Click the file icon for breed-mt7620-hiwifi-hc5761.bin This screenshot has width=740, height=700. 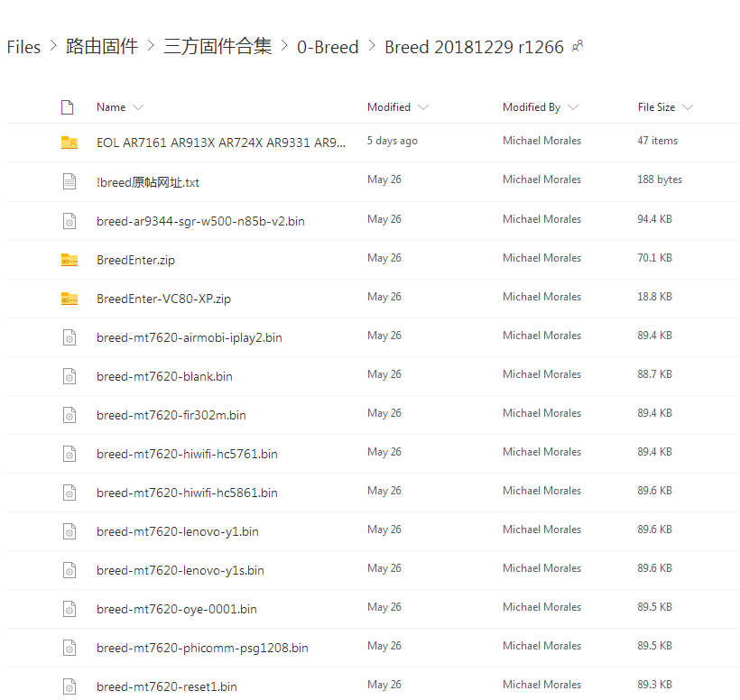(x=69, y=454)
